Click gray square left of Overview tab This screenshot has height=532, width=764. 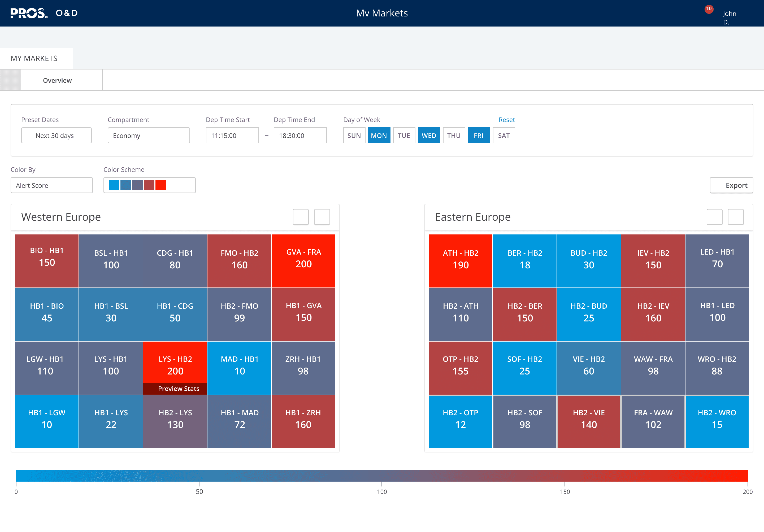pos(11,80)
